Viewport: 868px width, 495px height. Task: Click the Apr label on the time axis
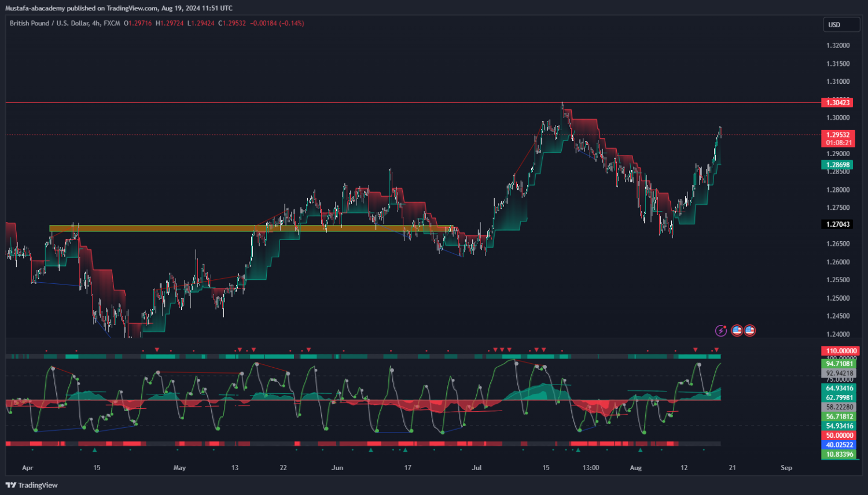tap(27, 468)
